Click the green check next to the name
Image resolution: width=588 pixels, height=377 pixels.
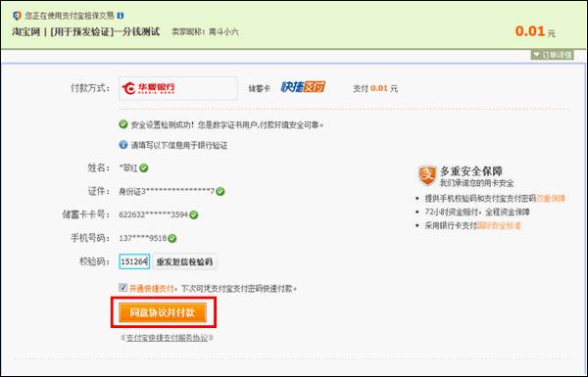(x=144, y=168)
